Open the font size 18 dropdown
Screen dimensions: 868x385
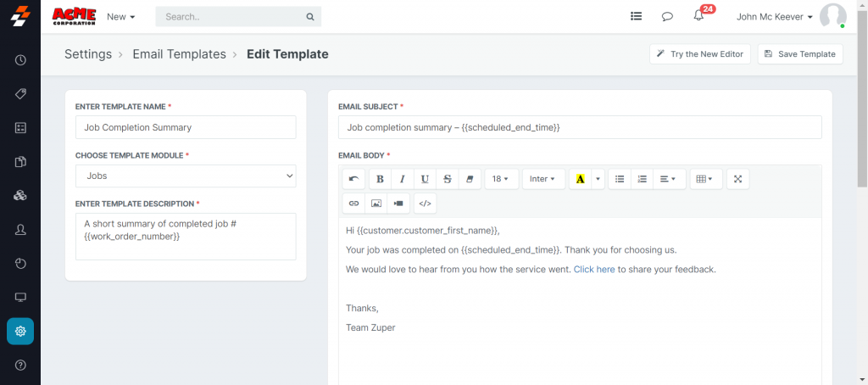tap(502, 179)
